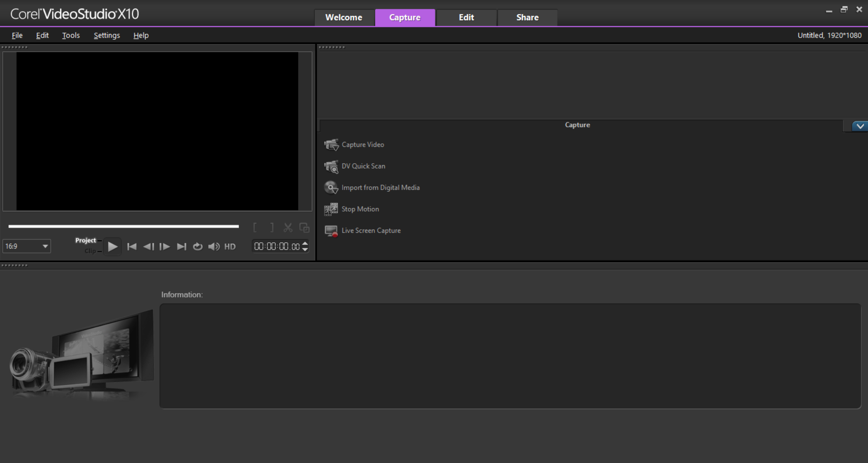Click the Untitled, 1920*1080 project label

pyautogui.click(x=830, y=35)
